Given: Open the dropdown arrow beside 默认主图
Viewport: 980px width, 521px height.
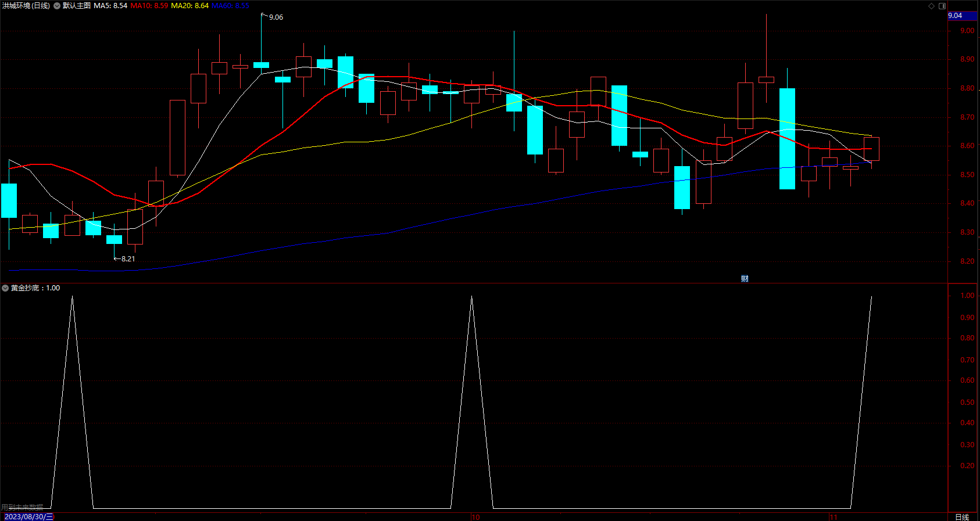Looking at the screenshot, I should pos(57,6).
